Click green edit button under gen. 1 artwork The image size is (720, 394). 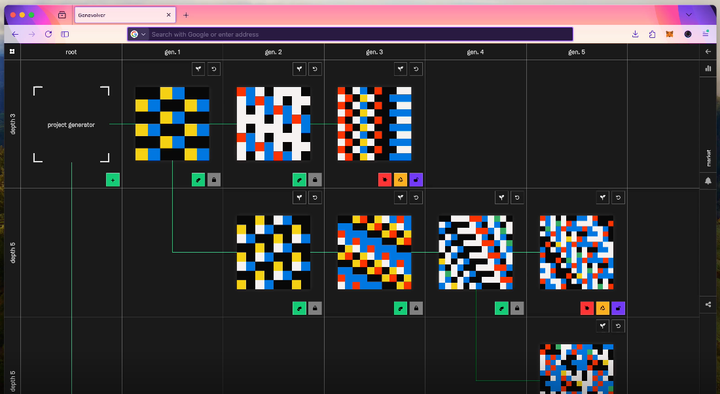point(198,180)
